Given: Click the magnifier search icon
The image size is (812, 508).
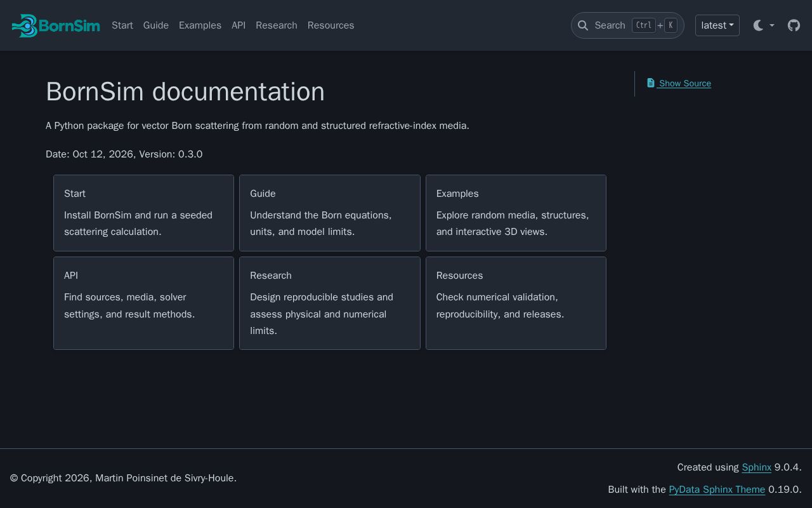Looking at the screenshot, I should coord(583,25).
